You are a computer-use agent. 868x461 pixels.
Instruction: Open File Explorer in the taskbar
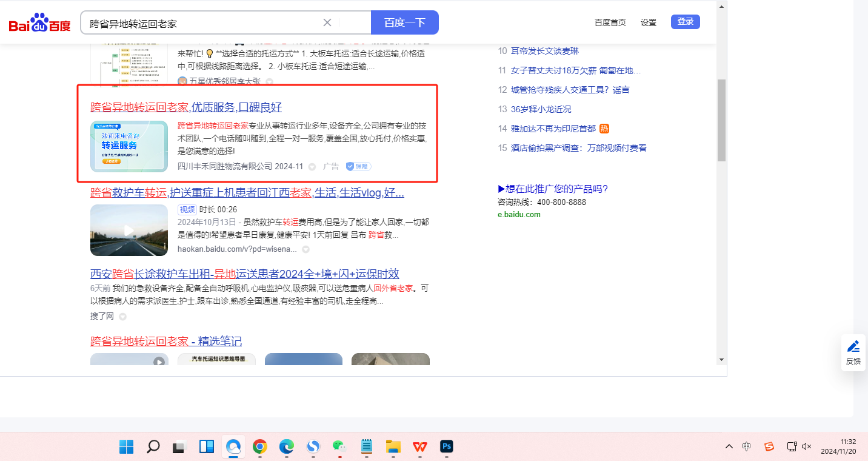point(393,447)
